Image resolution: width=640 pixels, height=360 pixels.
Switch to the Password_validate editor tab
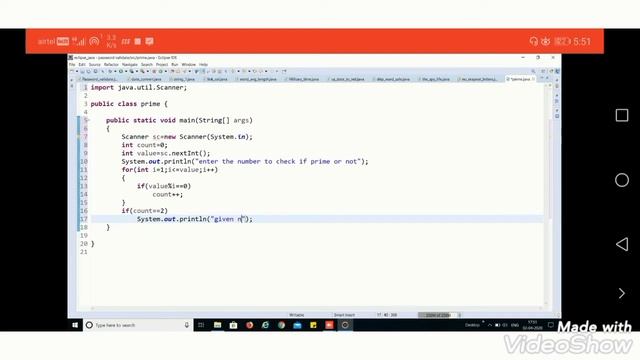99,79
